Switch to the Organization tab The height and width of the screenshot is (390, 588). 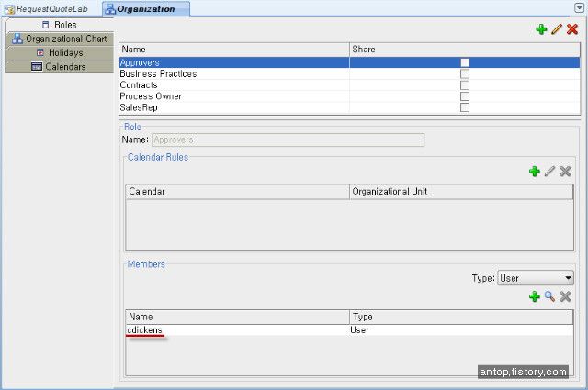(x=146, y=9)
